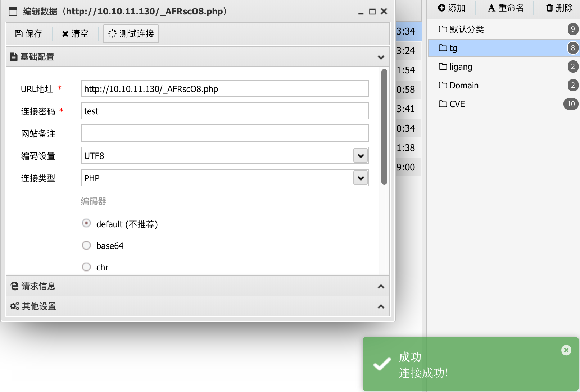Viewport: 580px width, 392px height.
Task: Dismiss the green success notification
Action: click(566, 350)
